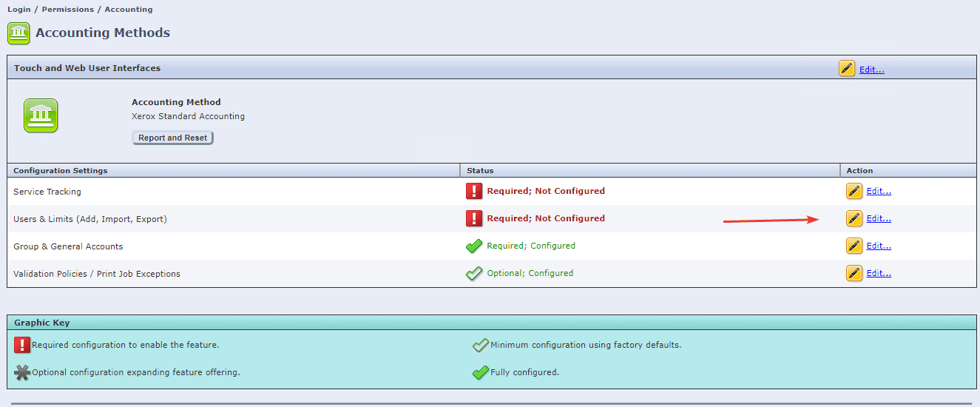Click the pencil icon for Service Tracking
Screen dimensions: 980x407
pos(854,191)
